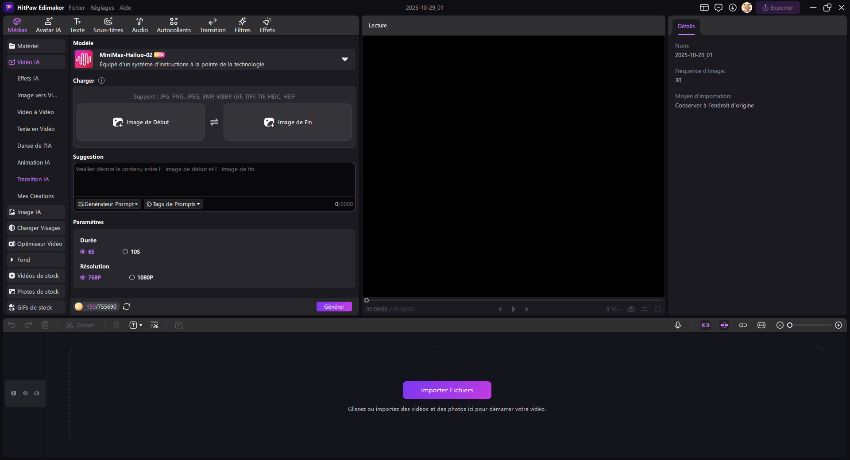
Task: Open the Autocollants stickers tool
Action: coord(173,25)
